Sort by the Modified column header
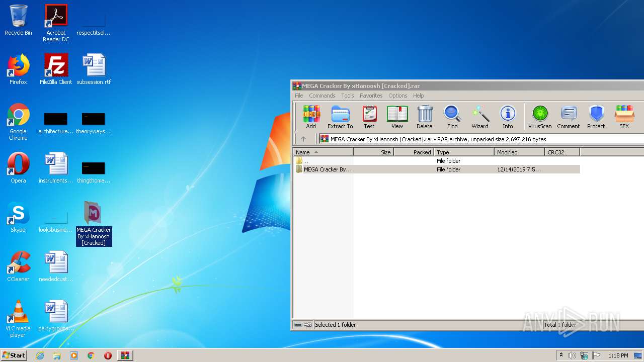 [519, 152]
